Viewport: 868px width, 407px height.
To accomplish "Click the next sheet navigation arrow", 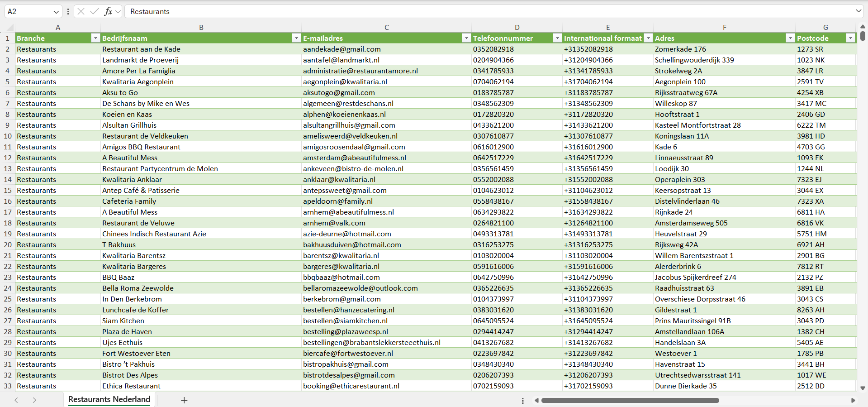I will click(34, 400).
